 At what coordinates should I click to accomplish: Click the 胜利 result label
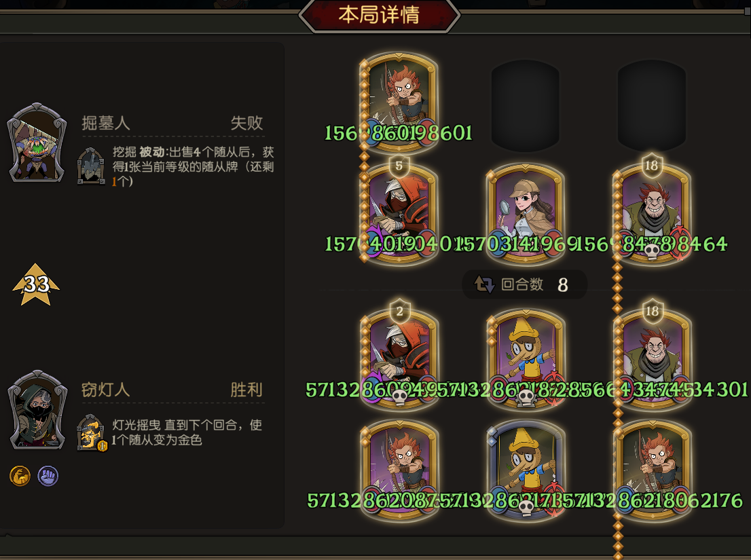point(246,390)
